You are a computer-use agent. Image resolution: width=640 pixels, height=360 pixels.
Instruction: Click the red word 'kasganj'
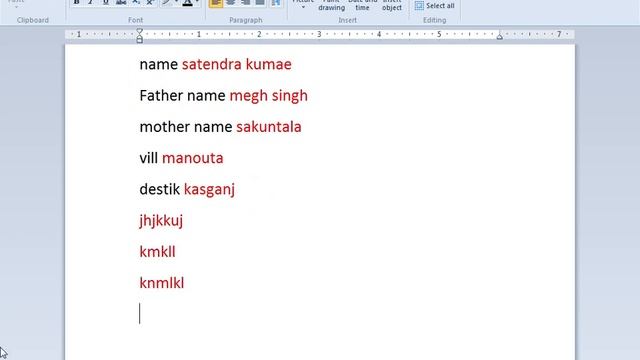[x=209, y=190]
